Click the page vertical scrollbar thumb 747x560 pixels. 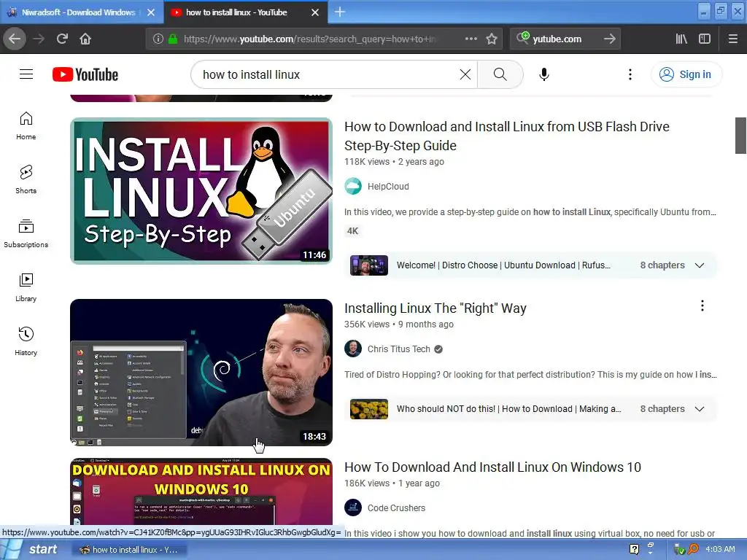click(740, 135)
